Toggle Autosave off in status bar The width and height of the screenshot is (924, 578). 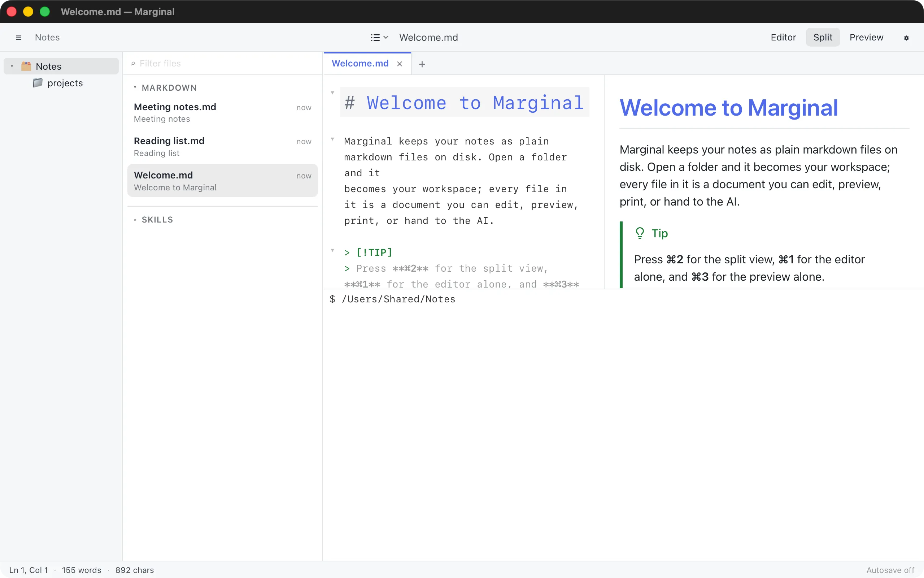890,570
